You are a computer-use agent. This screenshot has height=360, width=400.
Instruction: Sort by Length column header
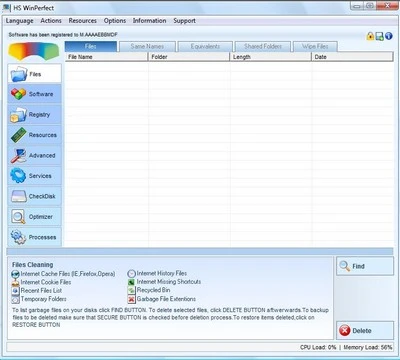(x=270, y=57)
